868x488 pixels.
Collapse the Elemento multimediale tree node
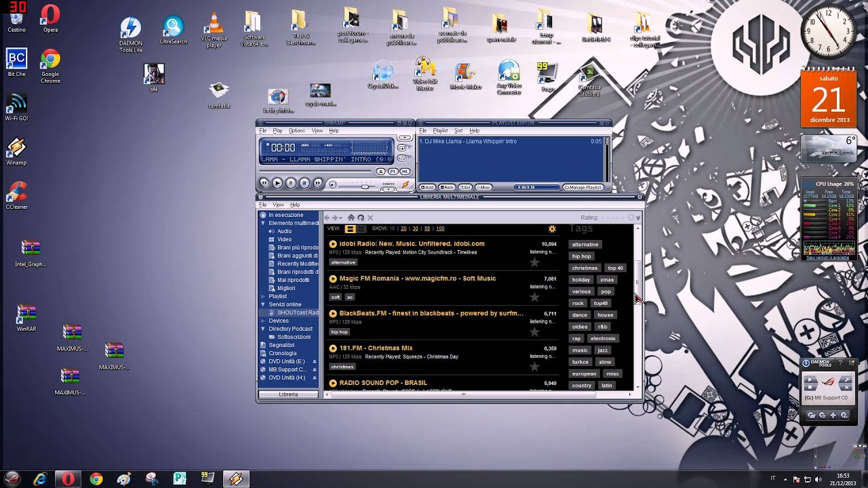(263, 223)
